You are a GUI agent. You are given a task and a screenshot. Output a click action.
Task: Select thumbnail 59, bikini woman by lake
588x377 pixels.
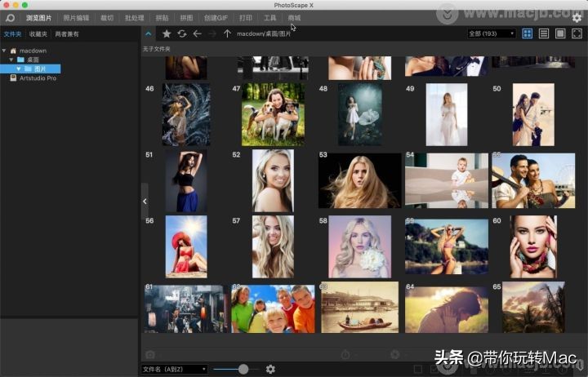[447, 246]
